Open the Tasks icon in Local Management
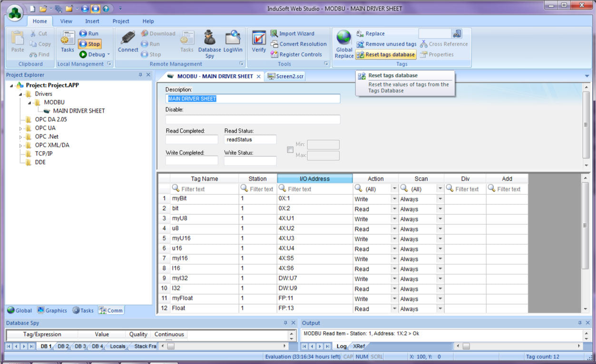596x364 pixels. (68, 41)
